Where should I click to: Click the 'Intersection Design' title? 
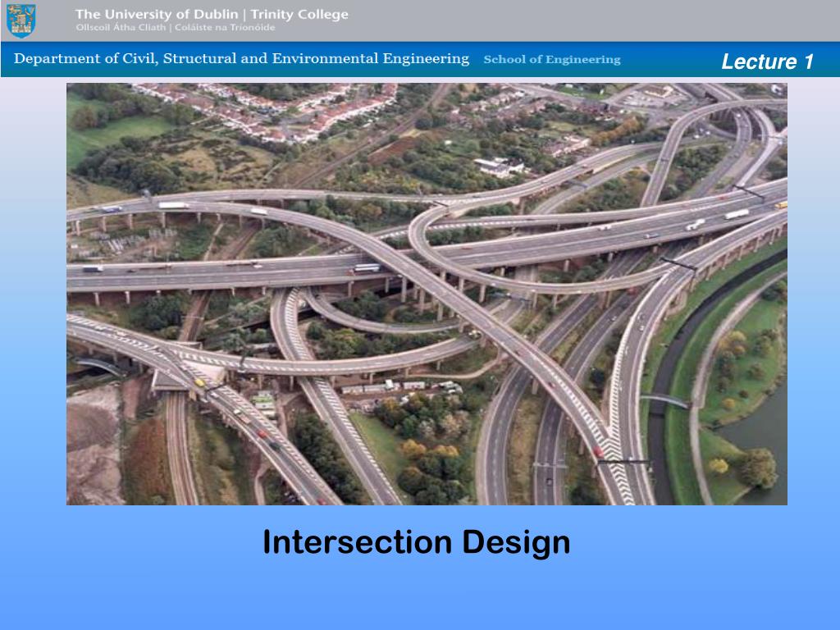click(416, 543)
